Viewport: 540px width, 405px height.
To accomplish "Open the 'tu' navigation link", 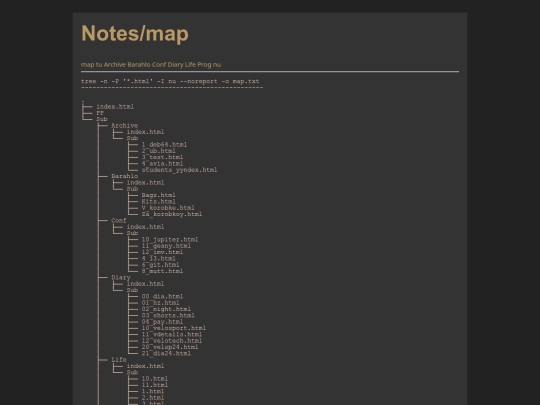I will pyautogui.click(x=99, y=65).
